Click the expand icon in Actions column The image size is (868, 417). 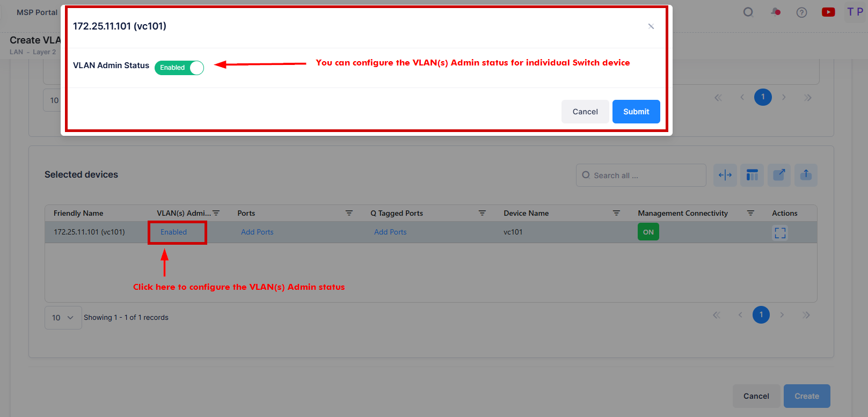coord(779,232)
